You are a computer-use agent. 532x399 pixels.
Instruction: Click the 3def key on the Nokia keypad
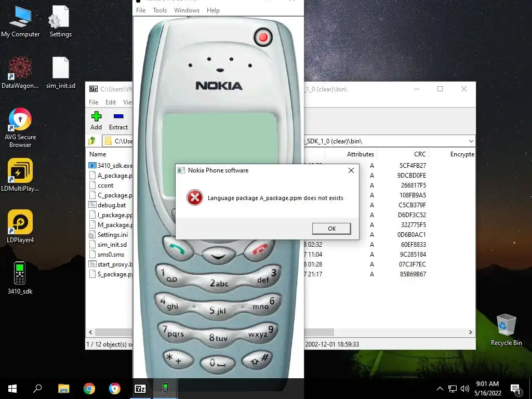pyautogui.click(x=267, y=276)
